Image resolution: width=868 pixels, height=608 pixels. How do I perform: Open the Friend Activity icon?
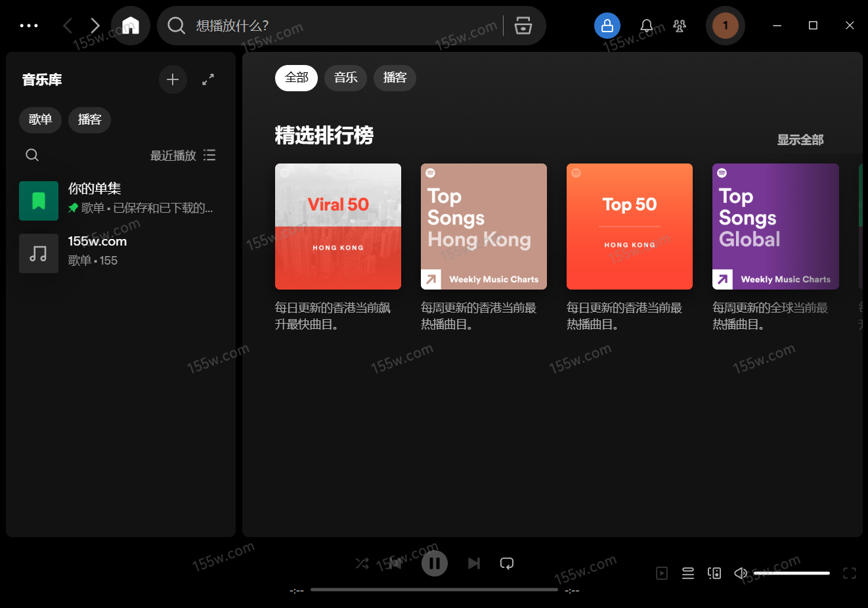[x=680, y=26]
